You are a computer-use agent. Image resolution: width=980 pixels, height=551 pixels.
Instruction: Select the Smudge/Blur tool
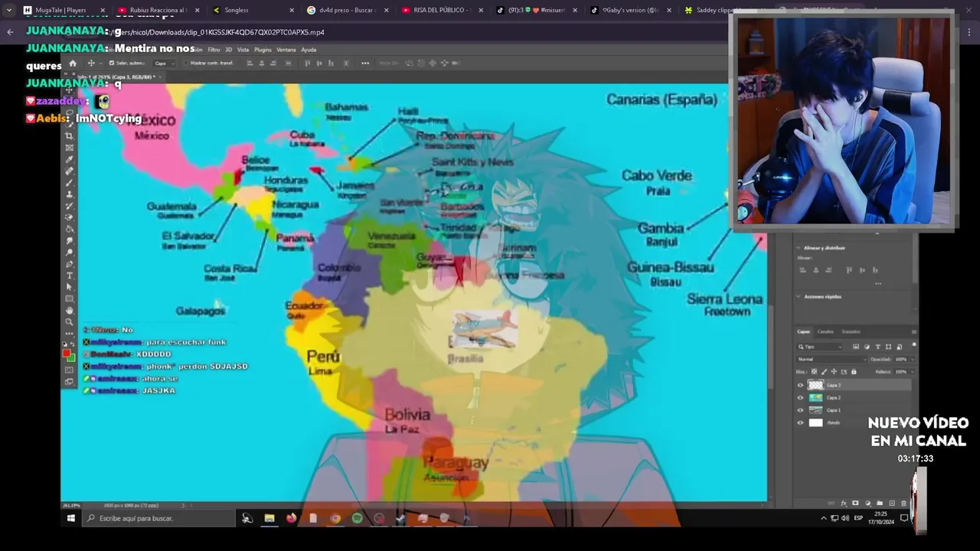coord(69,240)
